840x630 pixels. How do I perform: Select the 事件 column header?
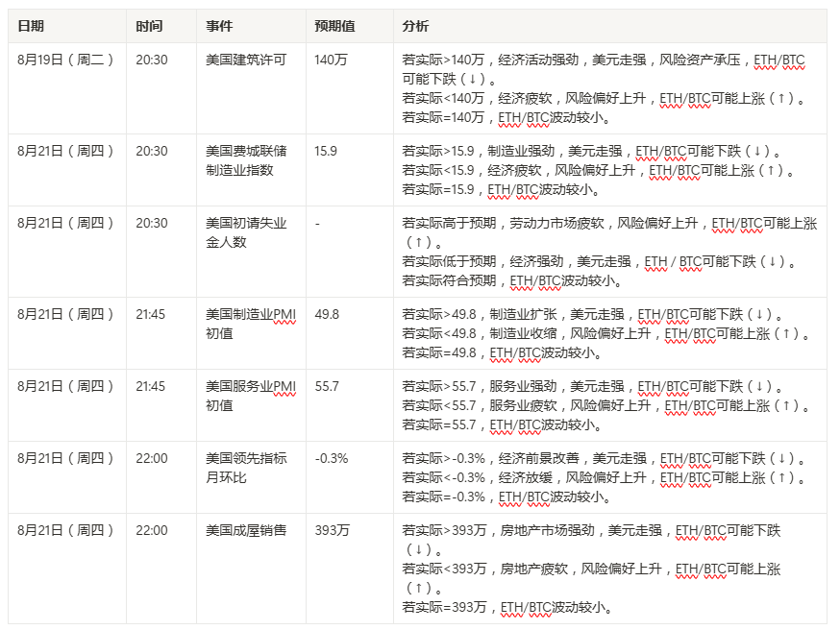tap(220, 26)
